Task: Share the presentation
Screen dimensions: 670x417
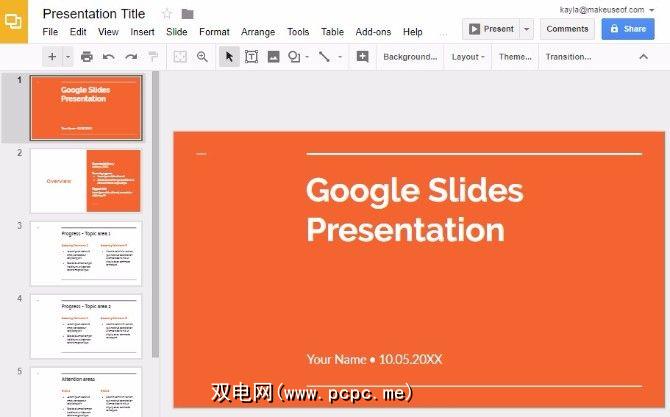Action: coord(628,29)
